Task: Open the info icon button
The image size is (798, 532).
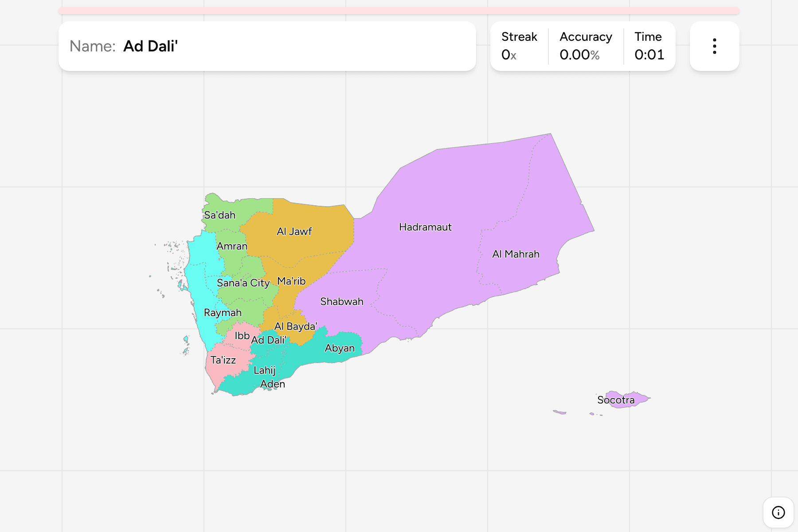Action: pos(778,512)
